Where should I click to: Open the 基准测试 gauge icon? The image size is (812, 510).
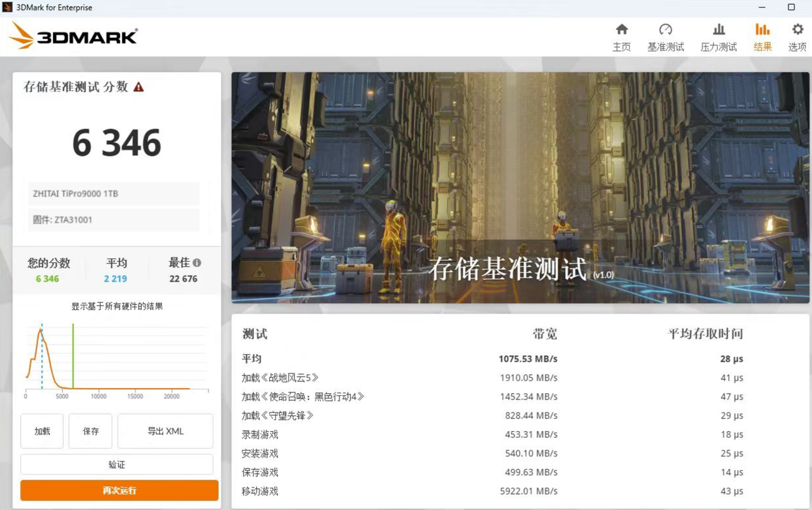666,30
